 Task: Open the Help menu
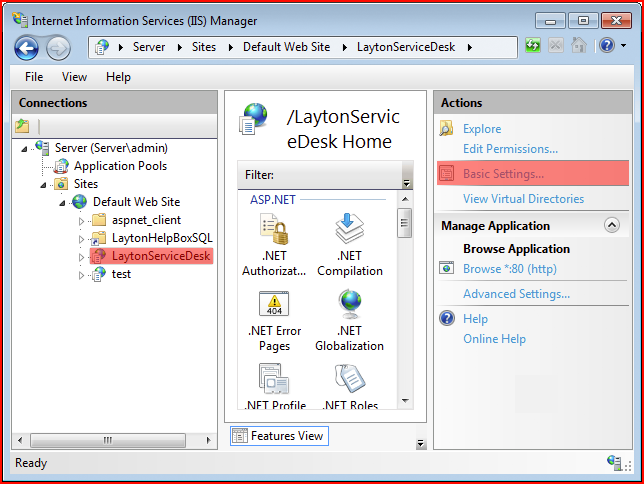pos(118,77)
